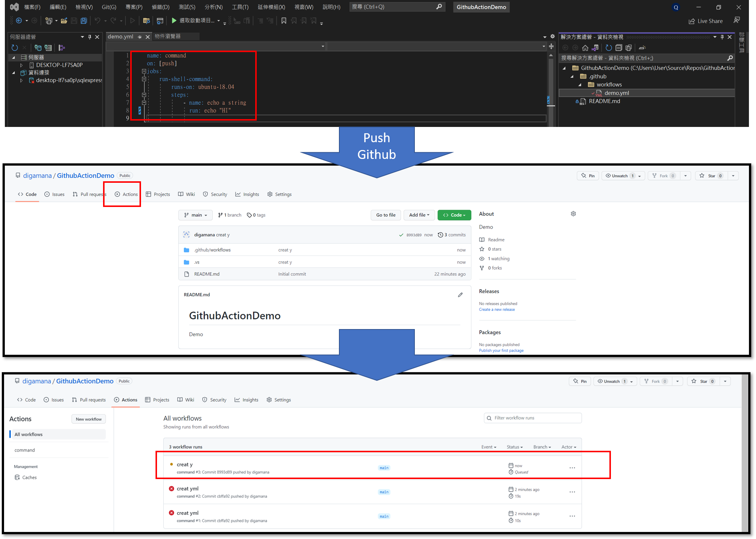
Task: Click pencil edit icon on README.md
Action: pos(460,295)
